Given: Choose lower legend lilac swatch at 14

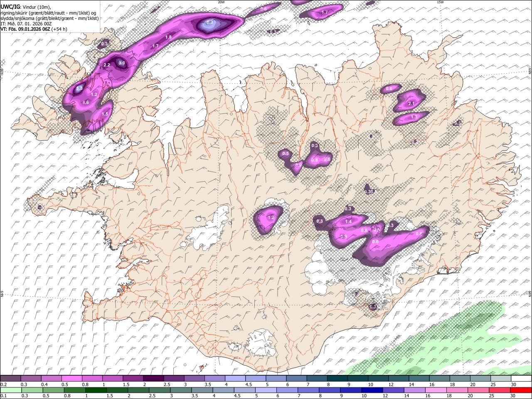Looking at the screenshot, I should point(414,390).
